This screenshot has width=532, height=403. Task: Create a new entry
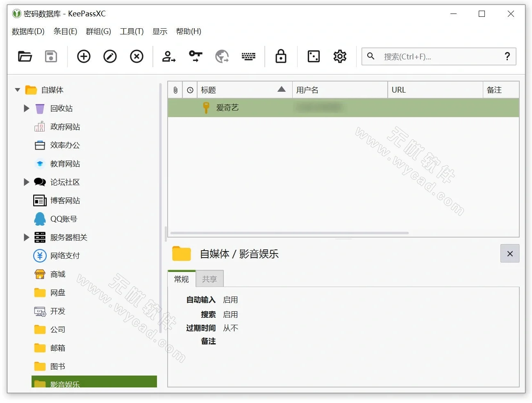(83, 57)
